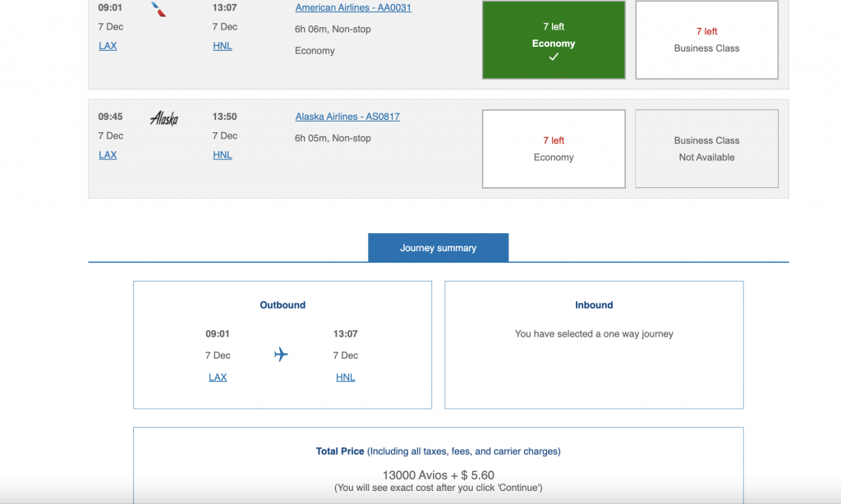Click the 13:07 time in the Outbound summary
Screen dimensions: 841x504
345,334
